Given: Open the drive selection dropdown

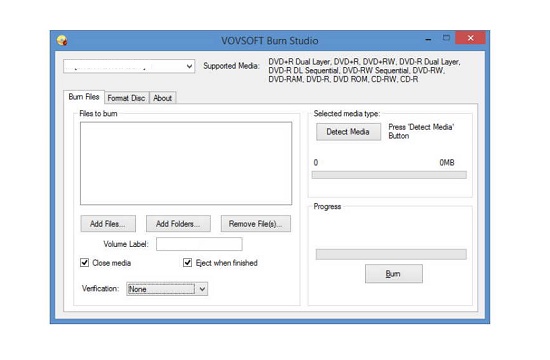Looking at the screenshot, I should [x=129, y=66].
